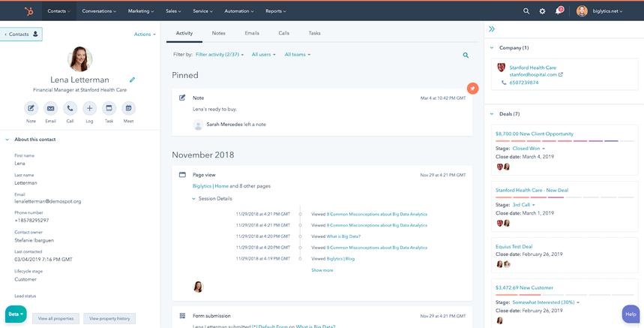Click the avatar below the Page view session
644x328 pixels.
(199, 287)
